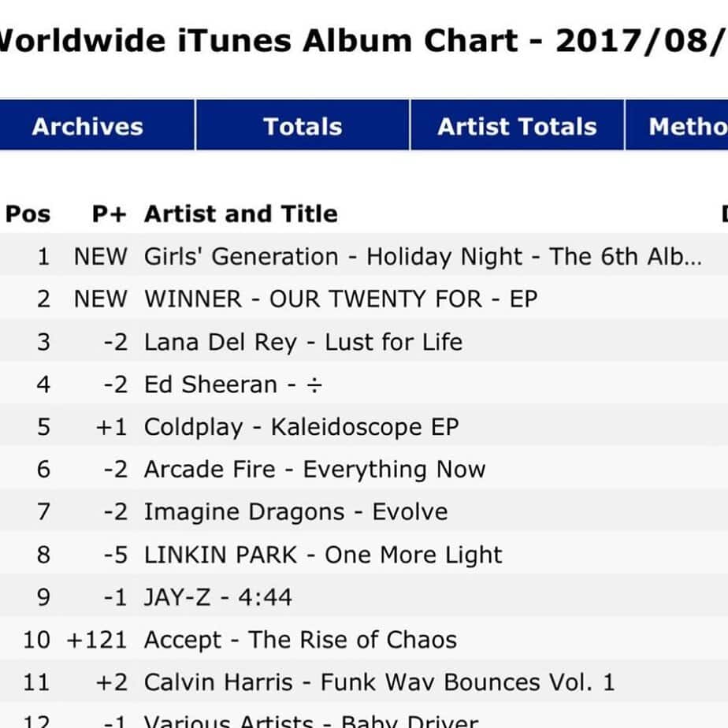This screenshot has height=728, width=728.
Task: Open LINKIN PARK - One More Light
Action: (323, 555)
